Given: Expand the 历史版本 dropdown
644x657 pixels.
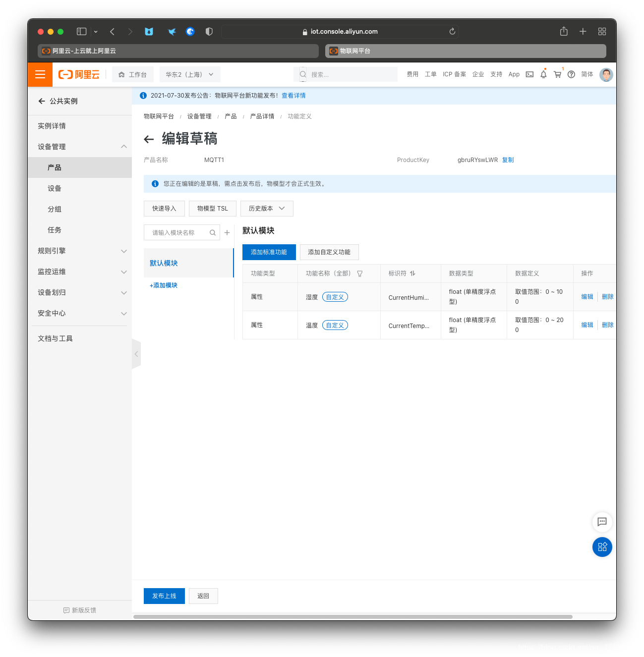Looking at the screenshot, I should (267, 209).
